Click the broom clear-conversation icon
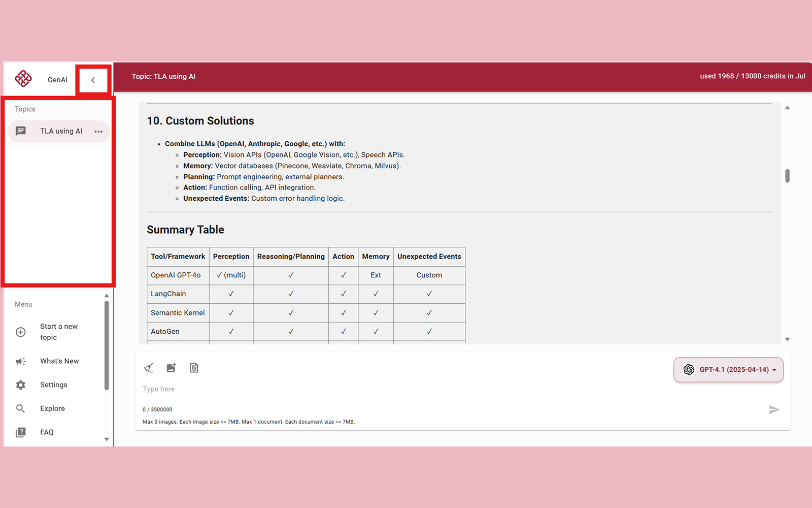This screenshot has height=508, width=812. 149,368
